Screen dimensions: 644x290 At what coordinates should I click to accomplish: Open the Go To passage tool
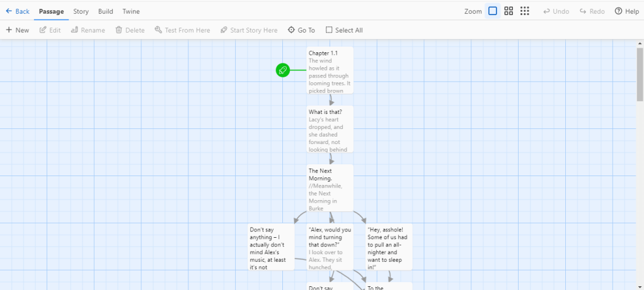pos(301,30)
